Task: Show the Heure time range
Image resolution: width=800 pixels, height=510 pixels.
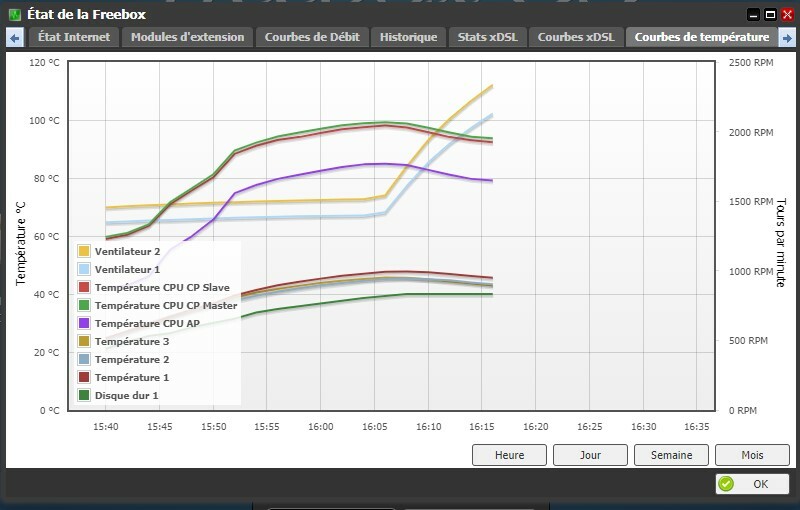Action: (x=509, y=455)
